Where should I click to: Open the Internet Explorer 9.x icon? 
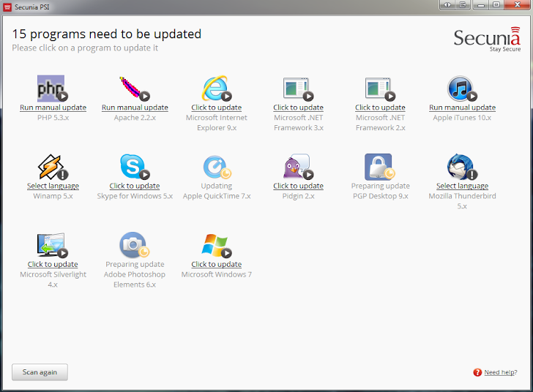tap(215, 88)
